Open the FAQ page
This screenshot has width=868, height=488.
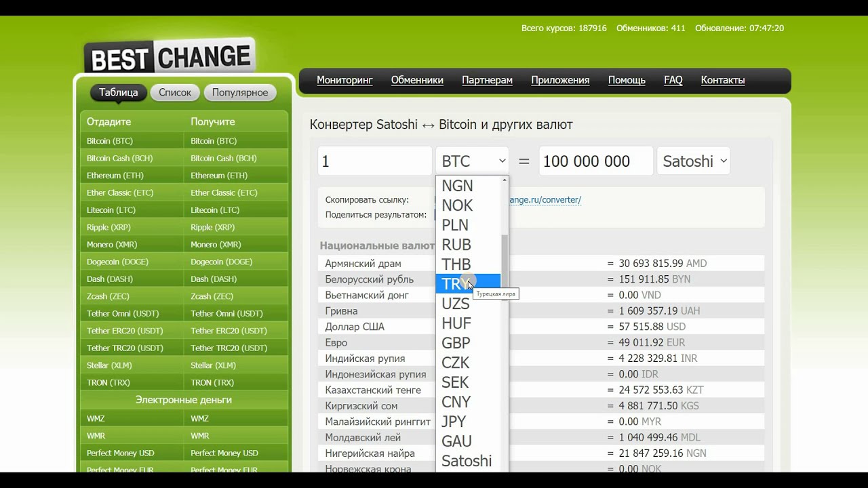pyautogui.click(x=673, y=80)
